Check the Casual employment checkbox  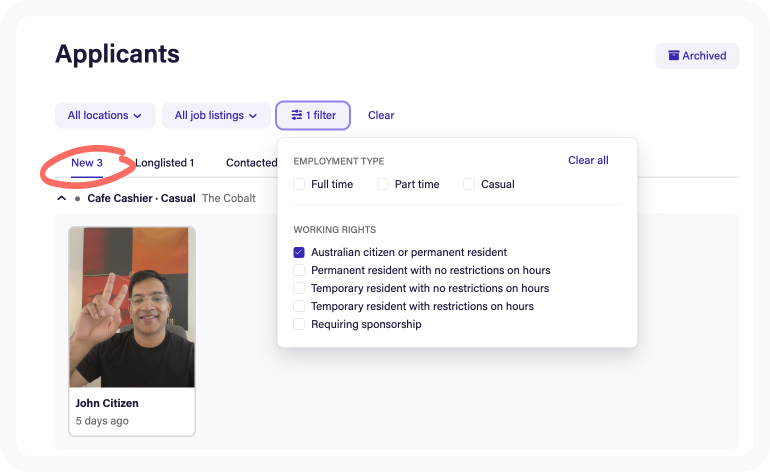pos(469,184)
